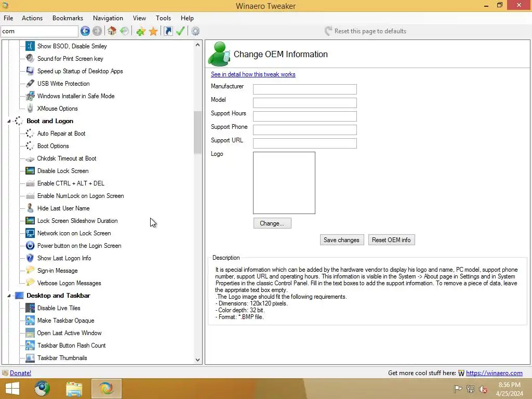The image size is (532, 399).
Task: Click the Chkdsk Timeout at Boot drive icon
Action: coord(30,159)
